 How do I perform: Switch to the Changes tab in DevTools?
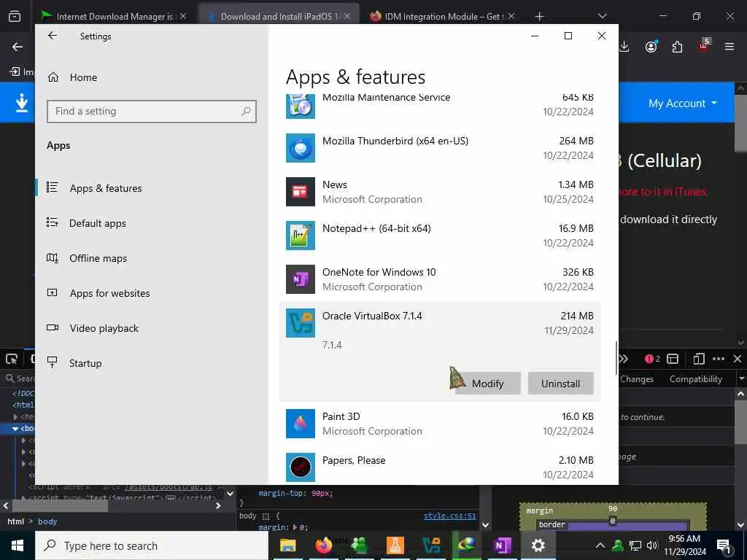click(637, 379)
